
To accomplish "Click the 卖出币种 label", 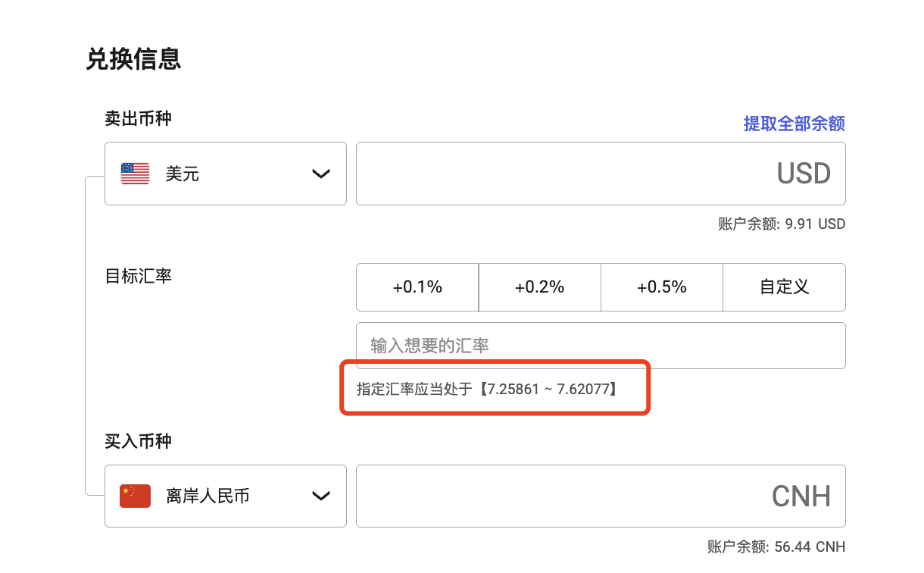I will 138,119.
